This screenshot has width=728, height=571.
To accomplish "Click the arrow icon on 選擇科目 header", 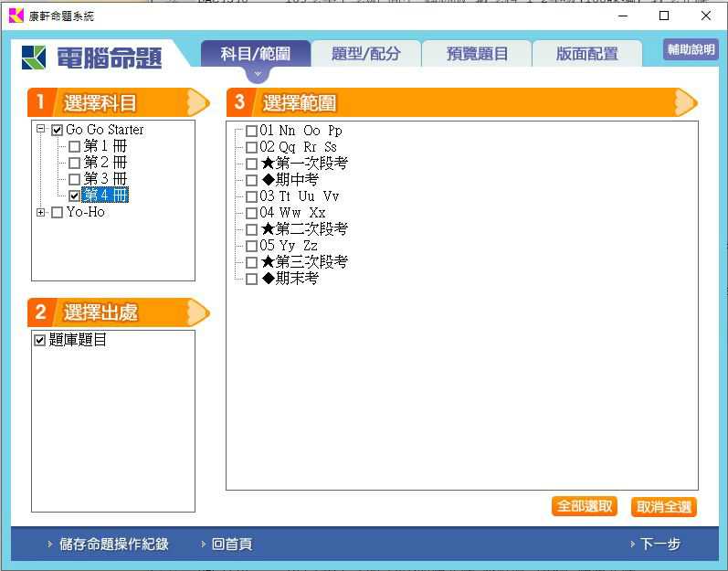I will (198, 102).
